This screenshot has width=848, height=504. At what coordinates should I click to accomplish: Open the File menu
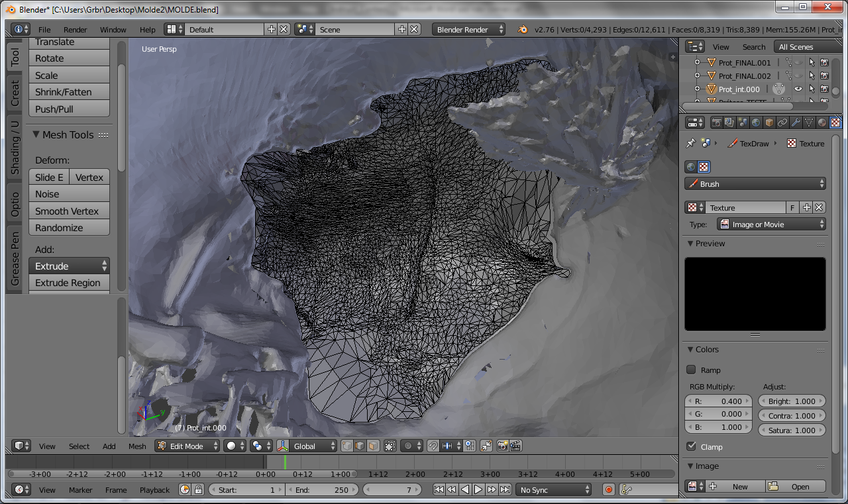44,29
